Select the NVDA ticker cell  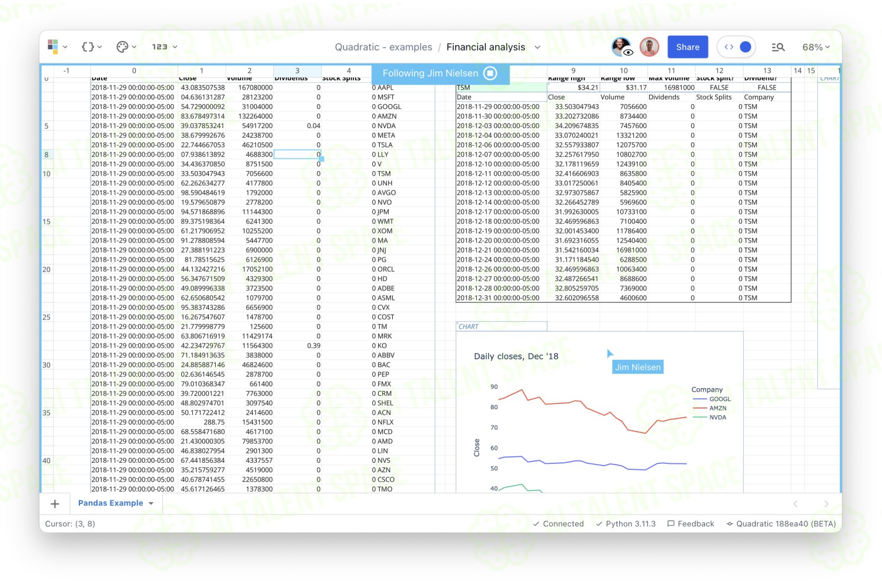coord(386,126)
